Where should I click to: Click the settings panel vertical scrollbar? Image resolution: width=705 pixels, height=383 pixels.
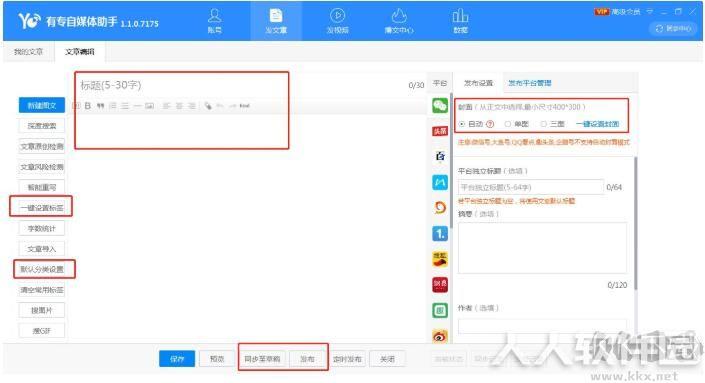point(636,223)
